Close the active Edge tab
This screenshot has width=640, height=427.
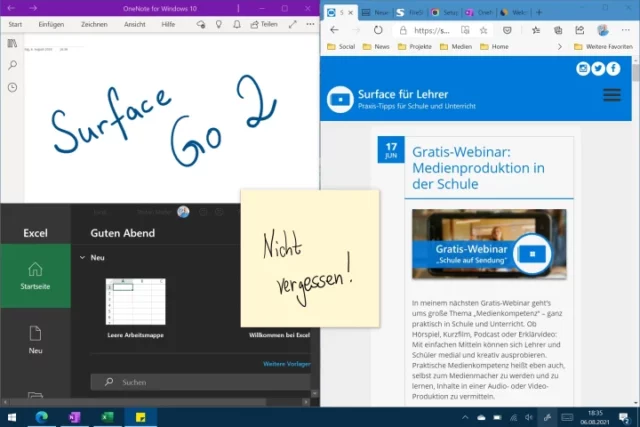350,13
